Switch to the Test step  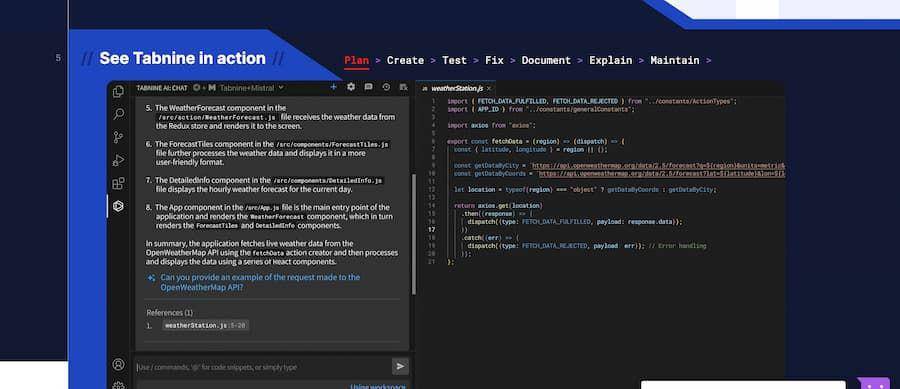tap(454, 60)
